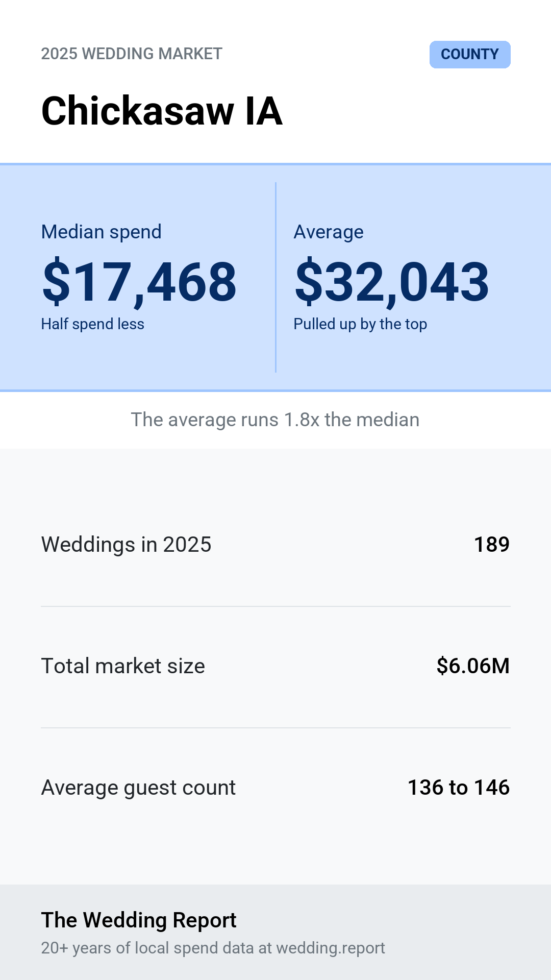This screenshot has height=980, width=551.
Task: Click the $6.06M market size value
Action: pos(473,666)
